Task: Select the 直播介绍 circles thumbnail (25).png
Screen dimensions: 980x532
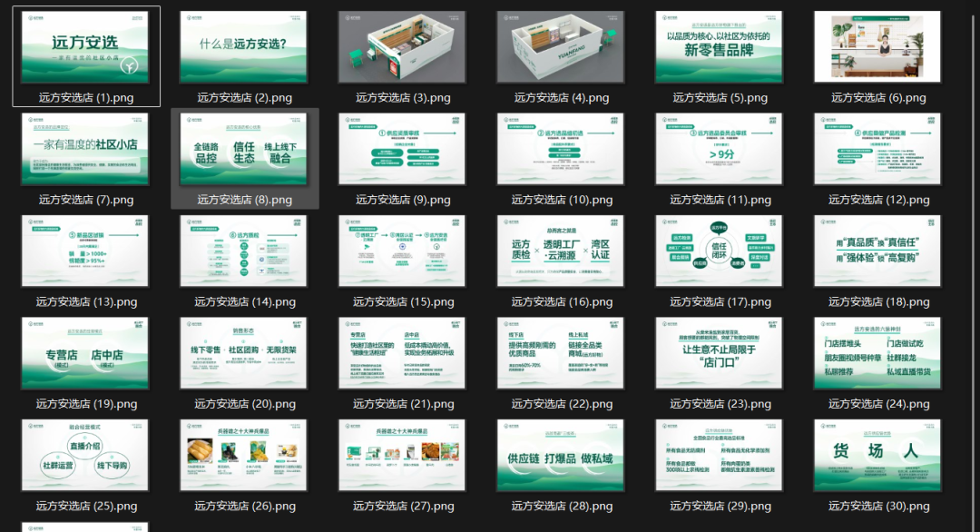Action: pos(85,455)
